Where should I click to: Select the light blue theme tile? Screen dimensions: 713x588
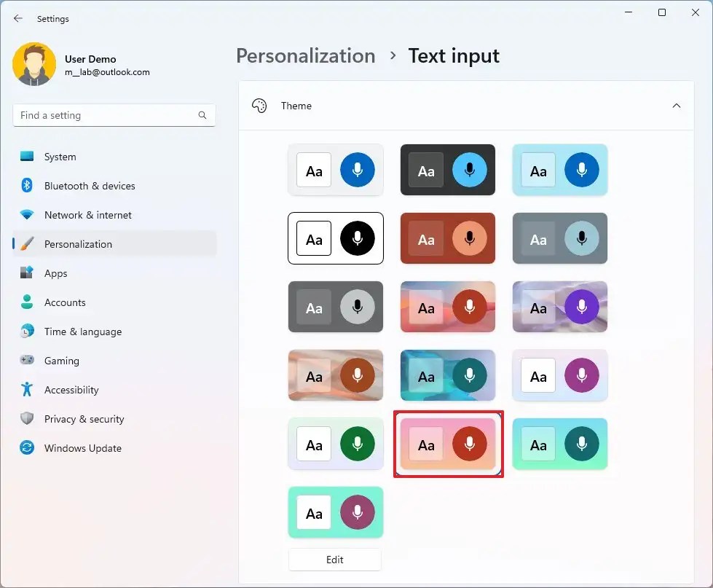pyautogui.click(x=559, y=170)
